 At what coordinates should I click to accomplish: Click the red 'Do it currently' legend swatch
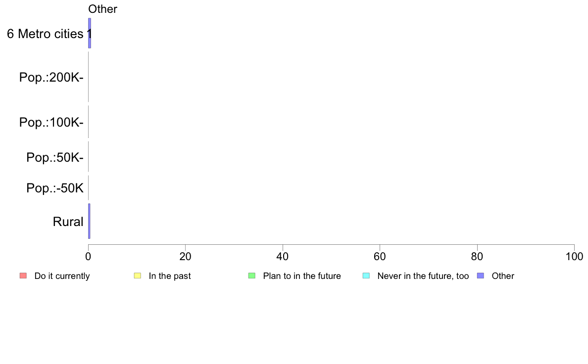point(23,276)
